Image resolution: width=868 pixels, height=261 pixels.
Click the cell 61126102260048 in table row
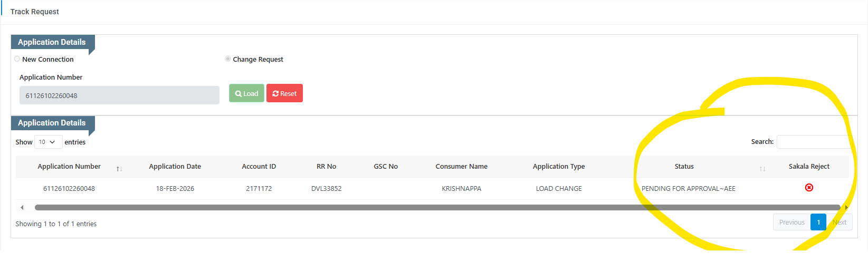pyautogui.click(x=69, y=188)
